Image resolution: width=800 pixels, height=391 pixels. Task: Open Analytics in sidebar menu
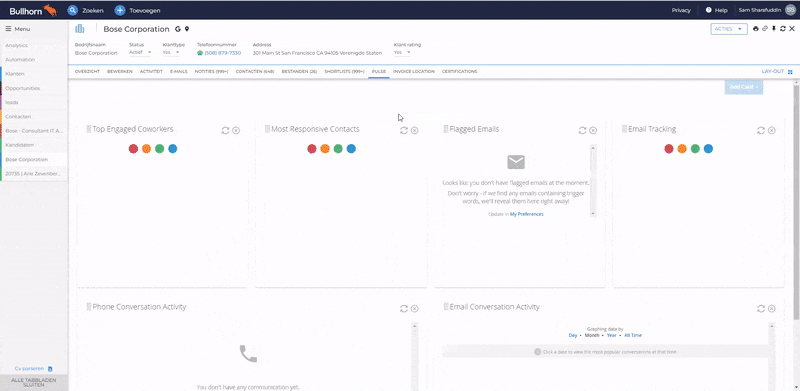pyautogui.click(x=34, y=45)
